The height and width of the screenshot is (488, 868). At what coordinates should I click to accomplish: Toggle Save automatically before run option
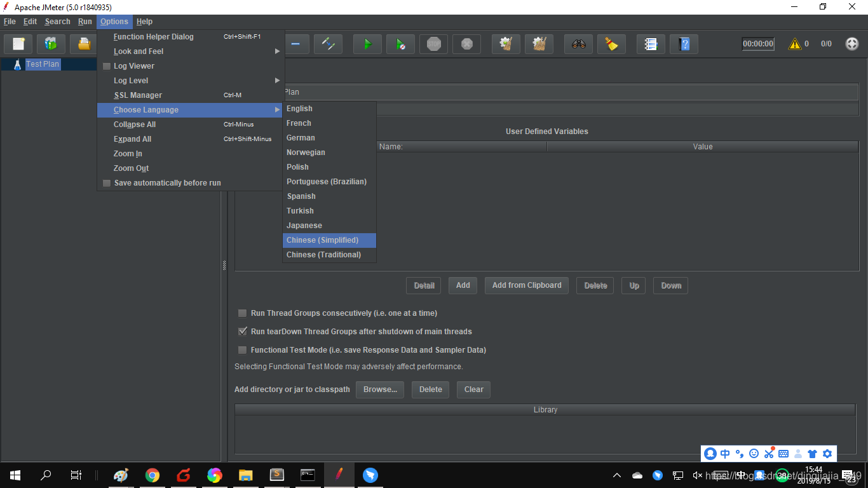click(107, 183)
